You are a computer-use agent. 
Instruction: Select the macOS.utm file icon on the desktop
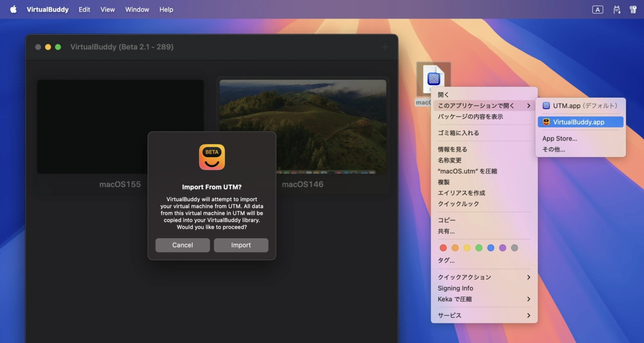(x=434, y=79)
